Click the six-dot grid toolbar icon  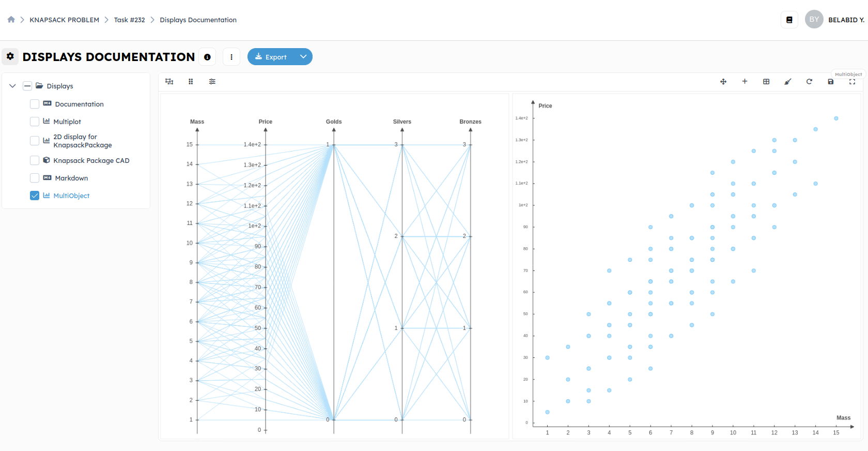tap(191, 81)
